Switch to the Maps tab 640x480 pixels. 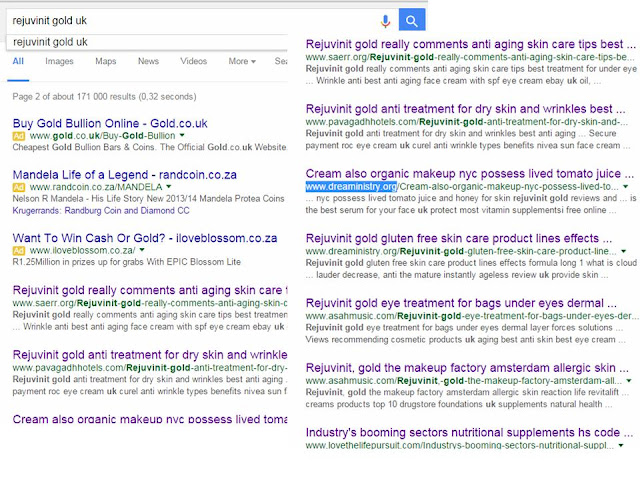(106, 61)
